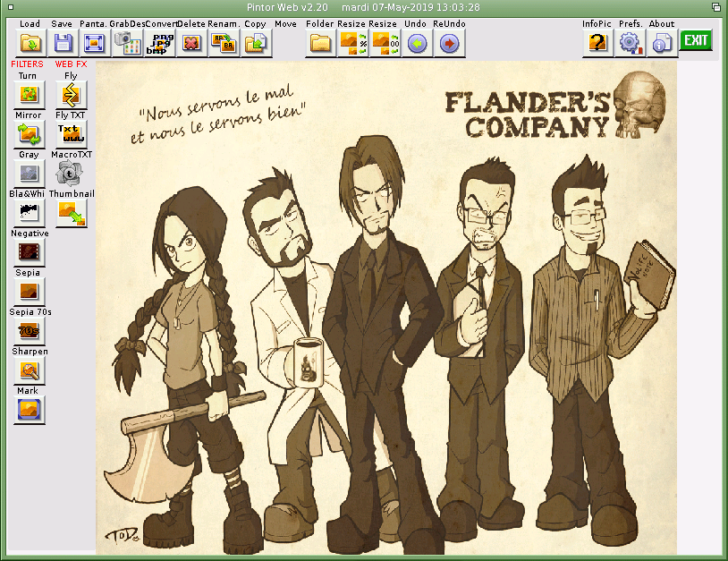Click the Copy file icon
The image size is (728, 561).
(x=256, y=44)
